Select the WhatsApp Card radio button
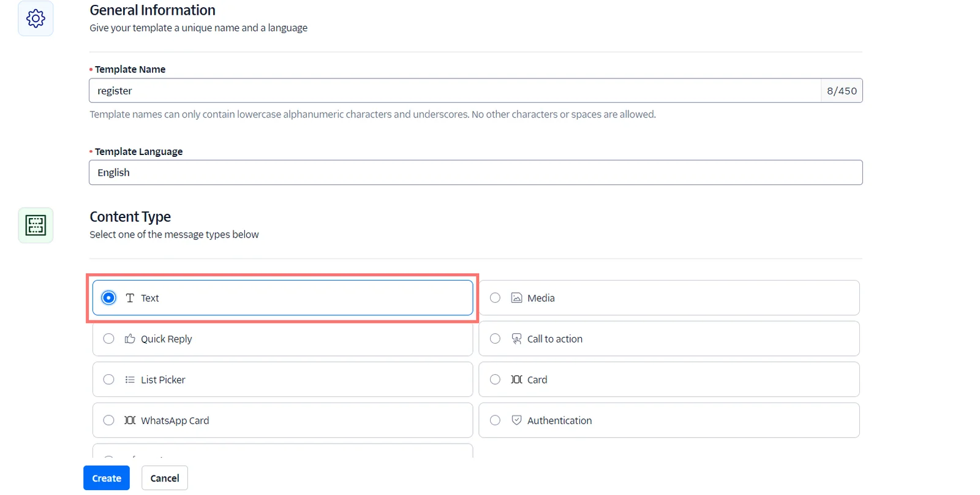The width and height of the screenshot is (980, 495). point(108,420)
